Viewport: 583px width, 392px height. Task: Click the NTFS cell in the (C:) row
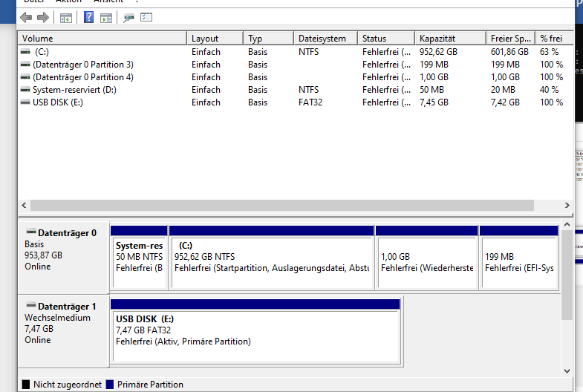pos(308,52)
